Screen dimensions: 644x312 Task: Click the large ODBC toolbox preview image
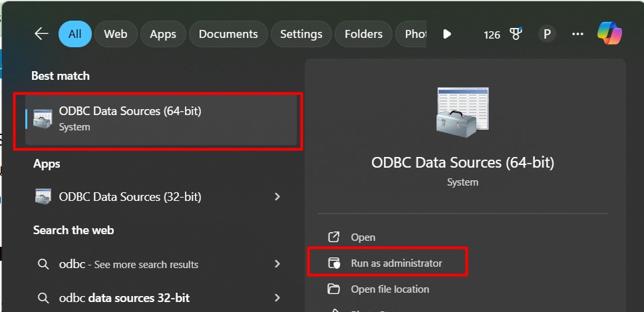tap(462, 112)
